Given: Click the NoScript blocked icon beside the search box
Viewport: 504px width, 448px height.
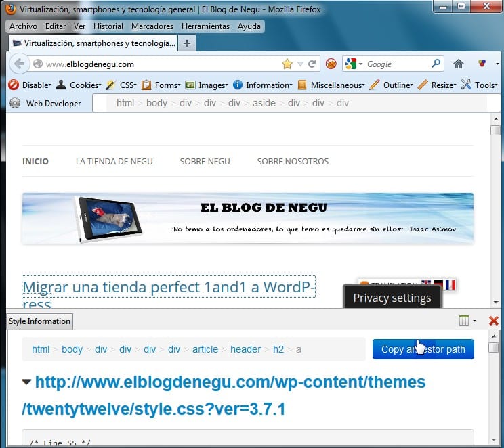Looking at the screenshot, I should point(331,64).
